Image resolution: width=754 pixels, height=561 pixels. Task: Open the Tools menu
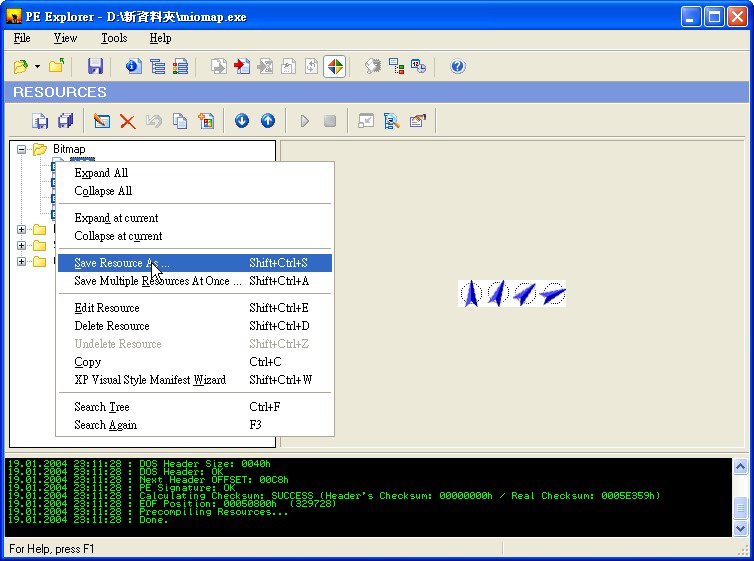click(x=114, y=38)
